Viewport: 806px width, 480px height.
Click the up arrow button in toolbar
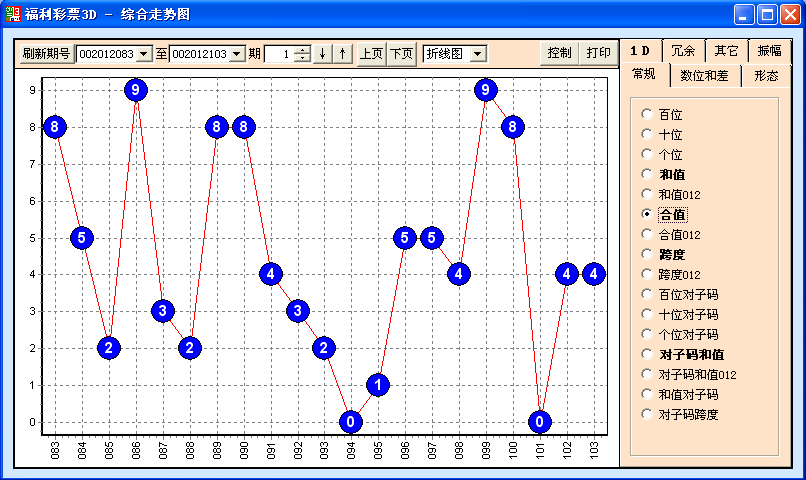click(x=343, y=53)
